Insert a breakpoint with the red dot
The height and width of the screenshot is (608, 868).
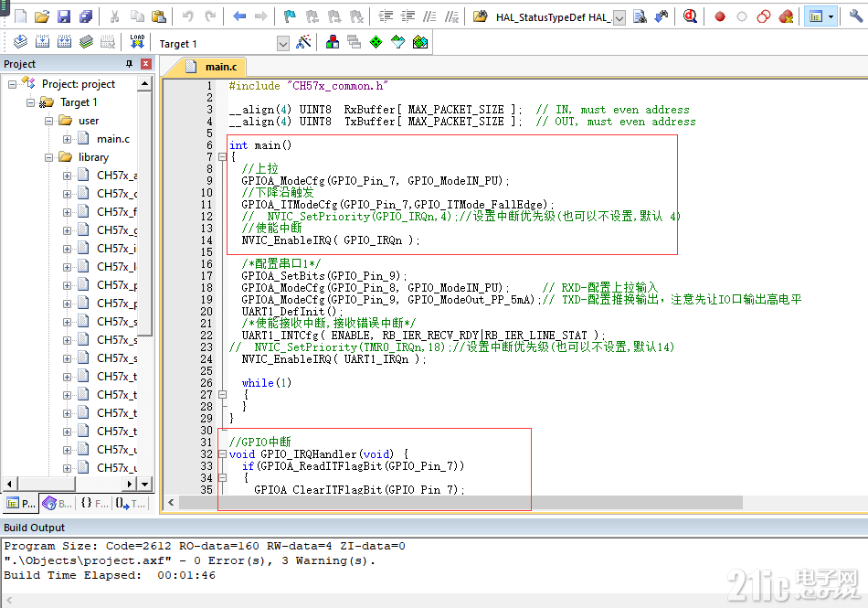click(720, 16)
